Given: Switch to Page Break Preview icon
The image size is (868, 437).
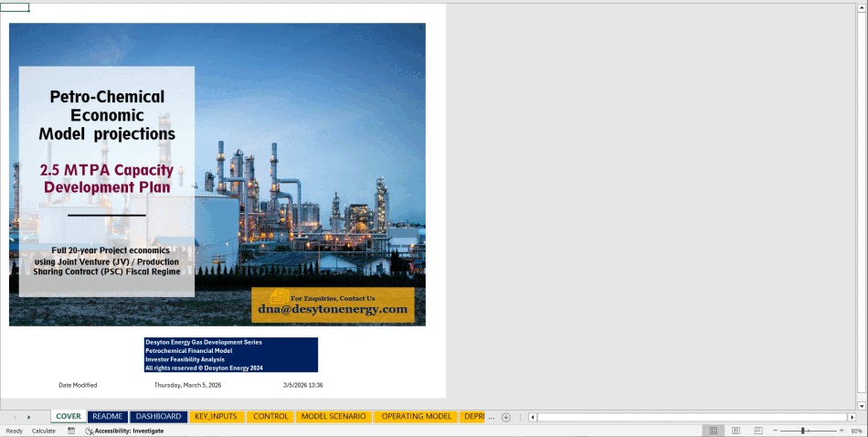Looking at the screenshot, I should point(757,431).
